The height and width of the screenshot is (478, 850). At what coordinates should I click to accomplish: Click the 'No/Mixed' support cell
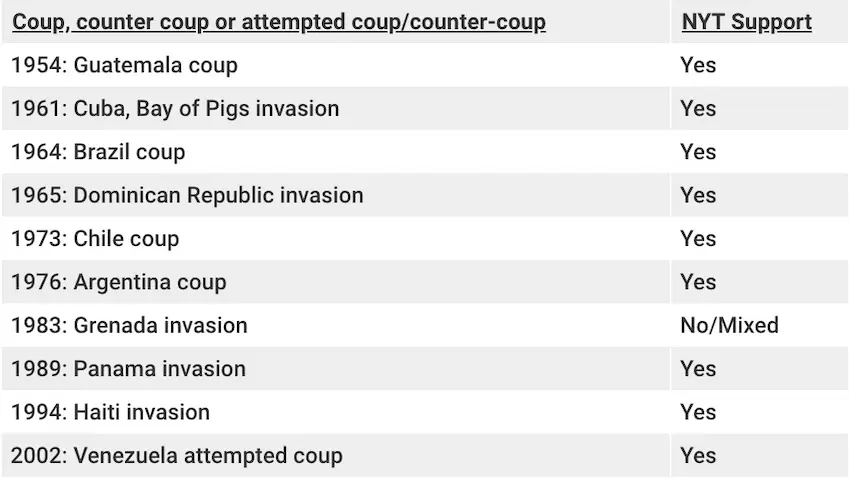pos(729,325)
